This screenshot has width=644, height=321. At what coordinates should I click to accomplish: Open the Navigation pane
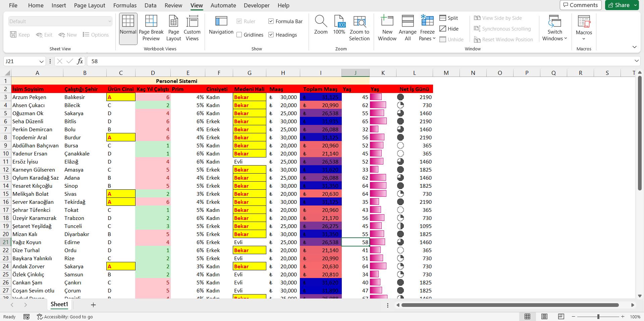click(221, 25)
